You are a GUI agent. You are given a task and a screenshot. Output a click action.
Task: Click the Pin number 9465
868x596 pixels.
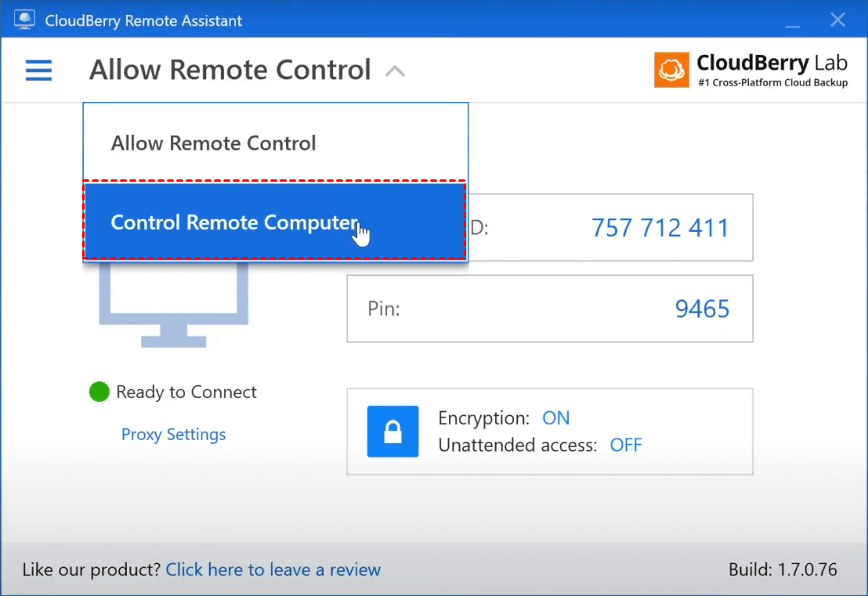702,309
